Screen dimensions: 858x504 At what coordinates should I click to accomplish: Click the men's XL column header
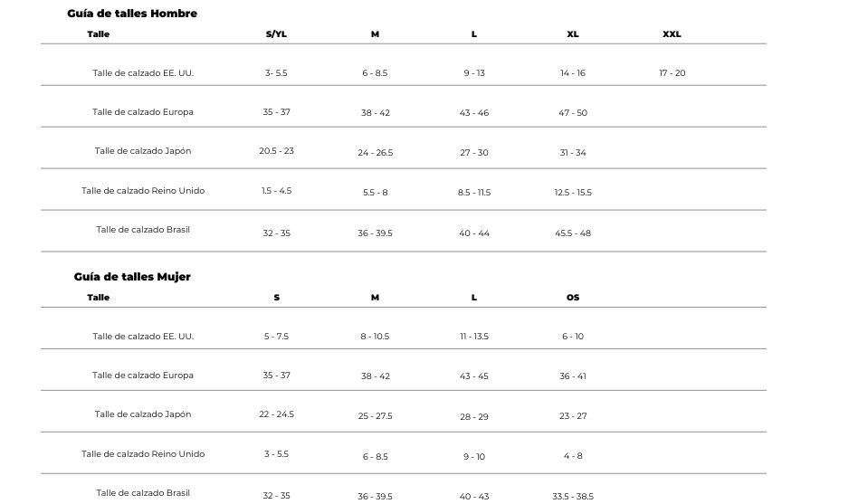[x=573, y=34]
